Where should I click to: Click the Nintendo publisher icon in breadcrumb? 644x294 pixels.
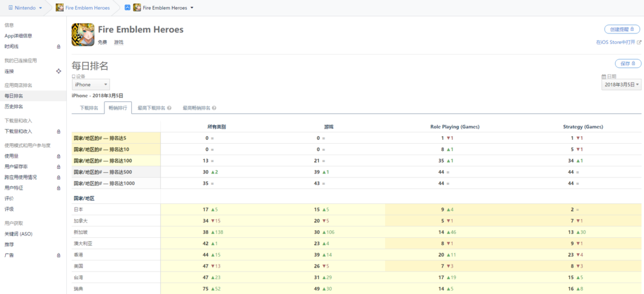(11, 8)
